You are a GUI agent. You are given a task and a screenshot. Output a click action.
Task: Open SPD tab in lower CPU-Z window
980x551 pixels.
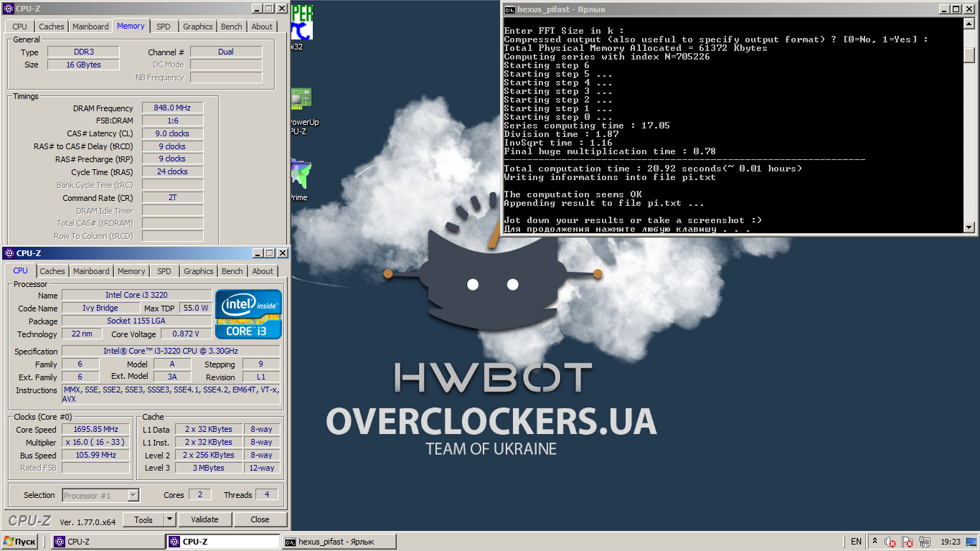164,271
